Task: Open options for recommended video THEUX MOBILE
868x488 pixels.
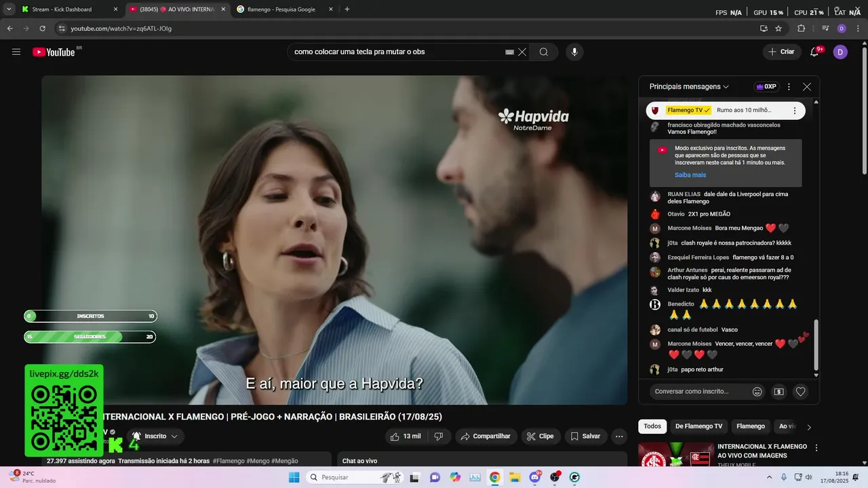Action: [x=816, y=448]
